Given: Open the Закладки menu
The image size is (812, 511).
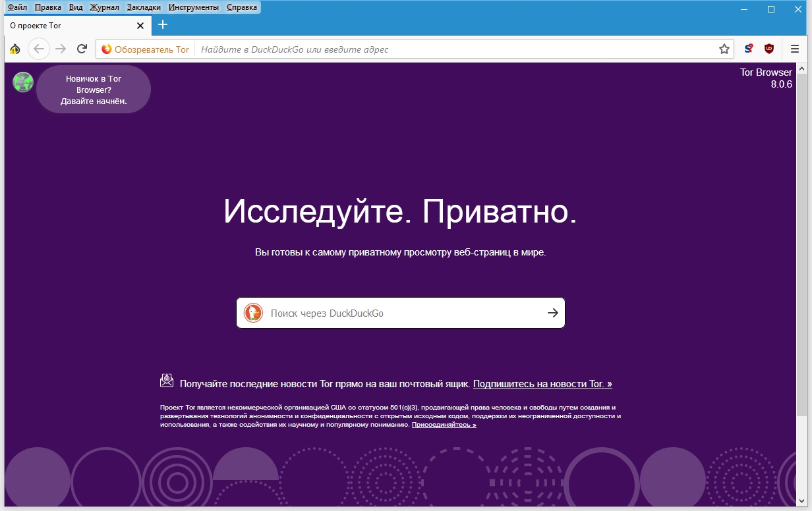Looking at the screenshot, I should pos(144,7).
